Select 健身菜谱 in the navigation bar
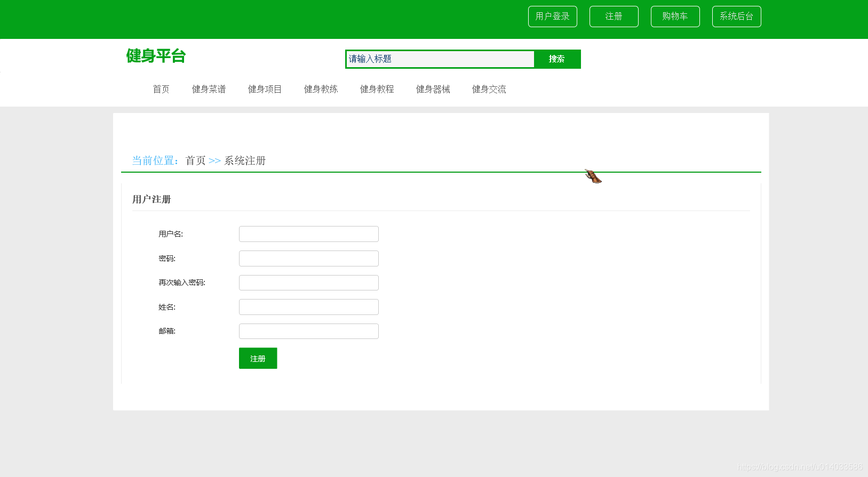The height and width of the screenshot is (477, 868). 209,89
